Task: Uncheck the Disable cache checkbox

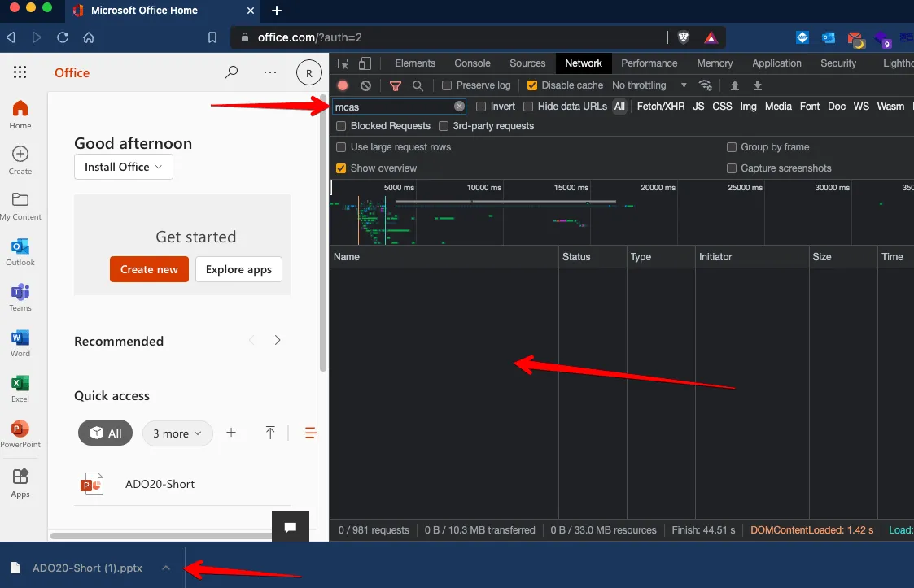Action: tap(532, 85)
